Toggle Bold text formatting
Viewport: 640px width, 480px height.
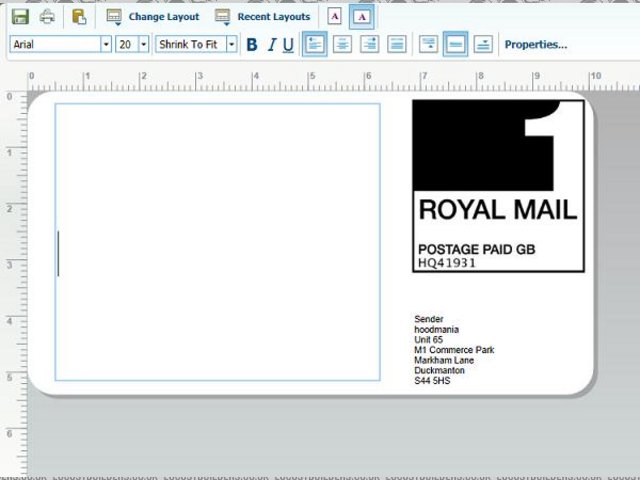click(252, 45)
